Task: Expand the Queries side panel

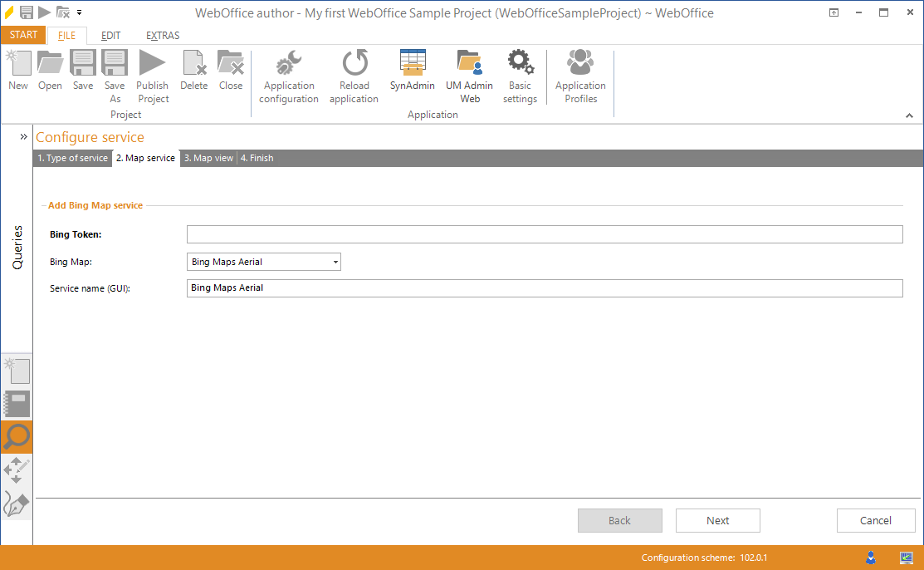Action: (x=21, y=136)
